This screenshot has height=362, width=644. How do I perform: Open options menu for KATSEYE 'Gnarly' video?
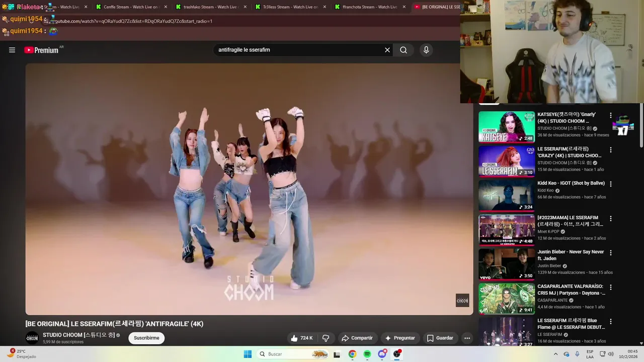tap(611, 115)
